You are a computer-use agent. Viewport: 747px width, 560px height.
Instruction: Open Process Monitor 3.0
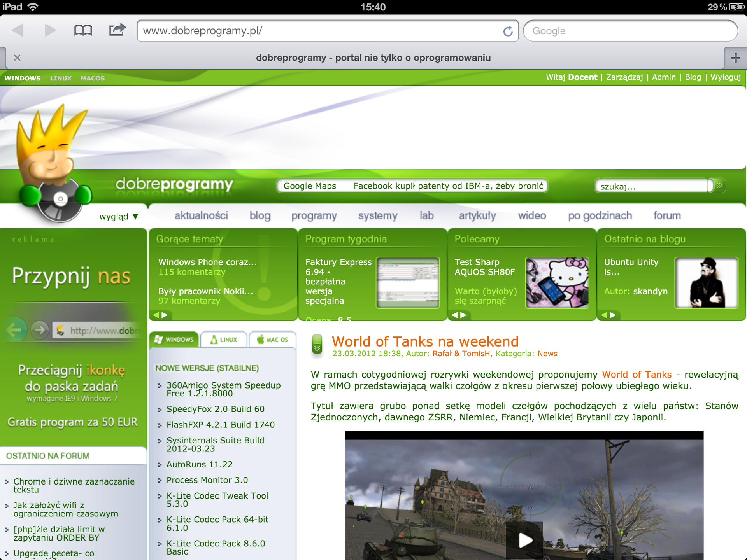(x=207, y=480)
